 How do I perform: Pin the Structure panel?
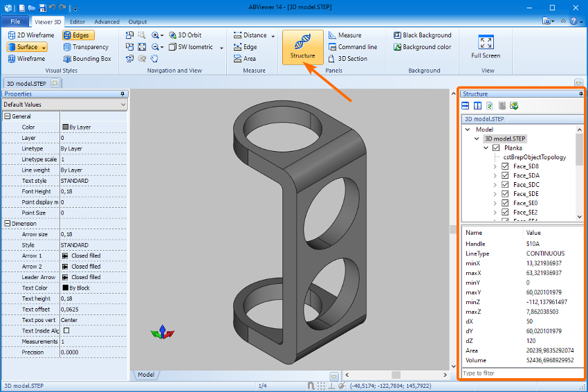click(x=581, y=94)
